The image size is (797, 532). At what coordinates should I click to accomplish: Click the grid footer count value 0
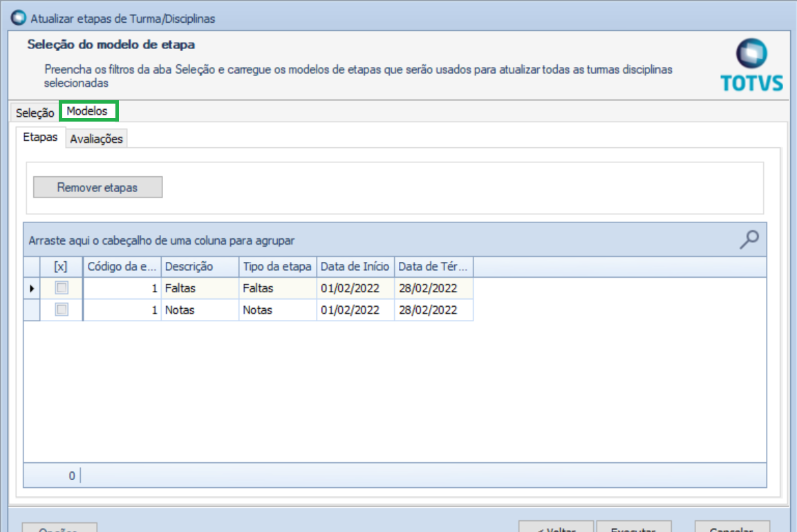[x=72, y=475]
